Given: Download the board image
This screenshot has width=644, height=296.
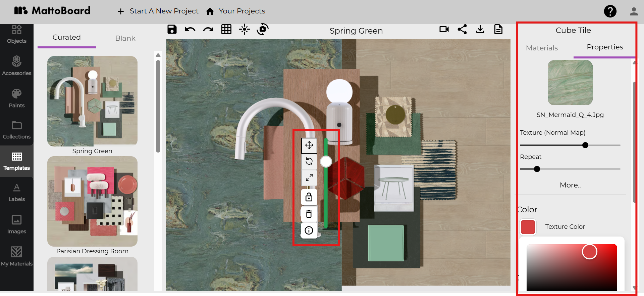Looking at the screenshot, I should [480, 30].
